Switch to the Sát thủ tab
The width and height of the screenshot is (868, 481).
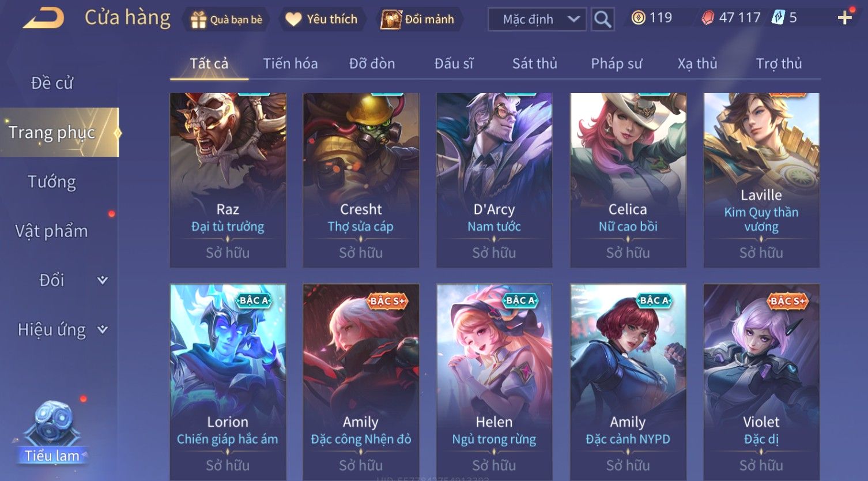(535, 63)
